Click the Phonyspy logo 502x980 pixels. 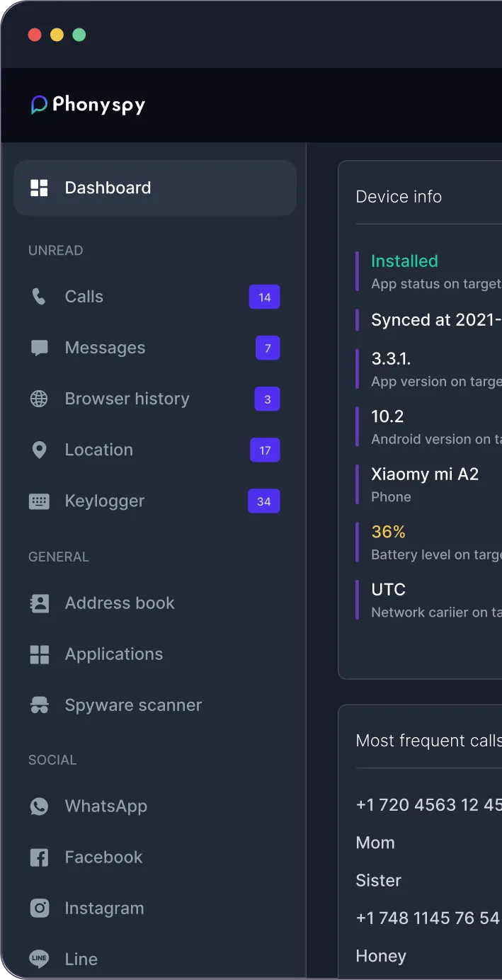[88, 105]
